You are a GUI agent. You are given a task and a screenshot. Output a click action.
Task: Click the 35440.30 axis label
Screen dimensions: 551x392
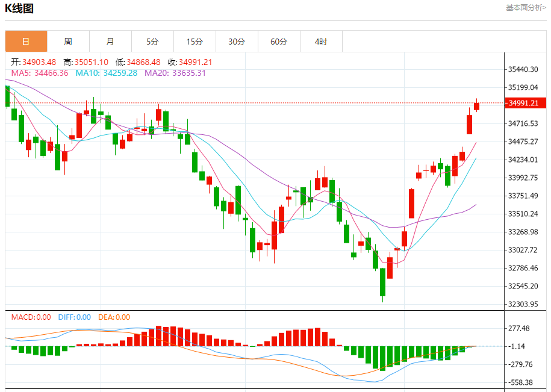pyautogui.click(x=523, y=70)
